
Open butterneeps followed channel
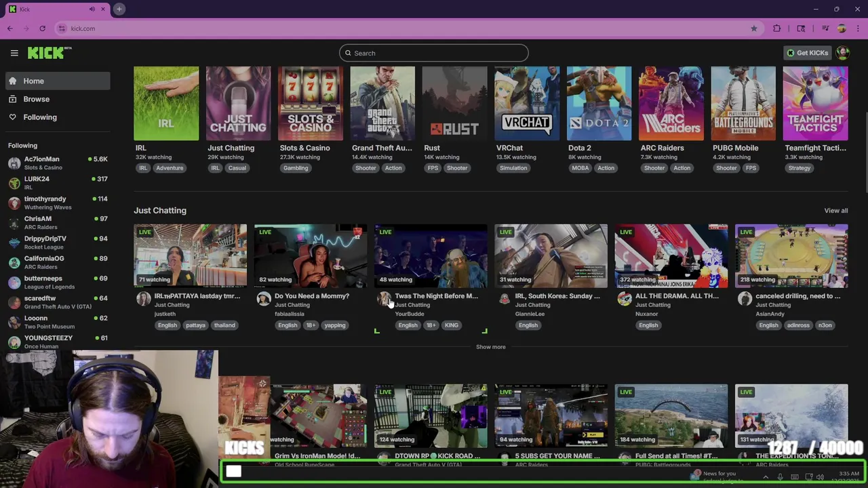pyautogui.click(x=58, y=282)
